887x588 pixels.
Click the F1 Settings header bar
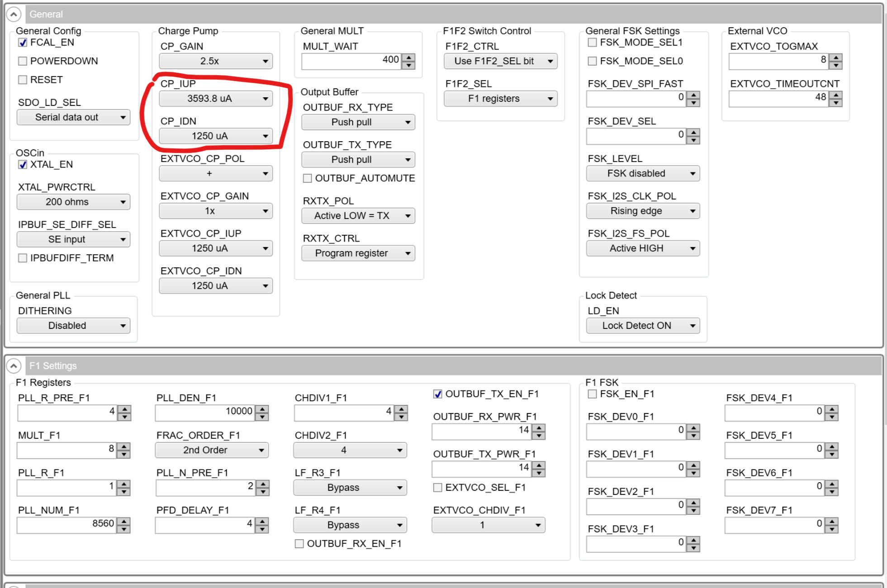click(452, 365)
